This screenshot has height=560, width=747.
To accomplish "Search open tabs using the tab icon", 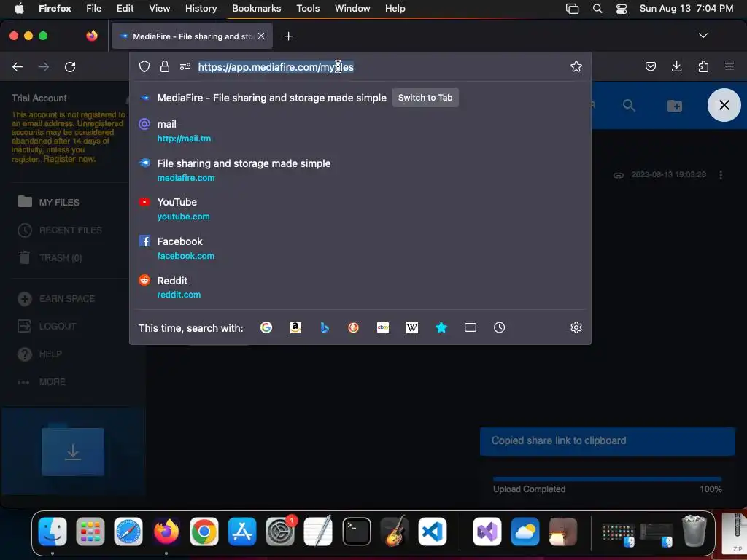I will 471,327.
